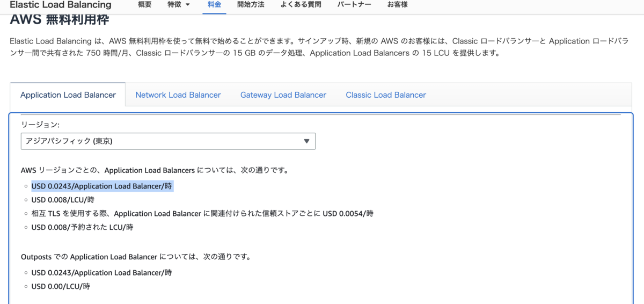Expand the 特徴 dropdown menu
Screen dimensions: 644x304
click(178, 5)
